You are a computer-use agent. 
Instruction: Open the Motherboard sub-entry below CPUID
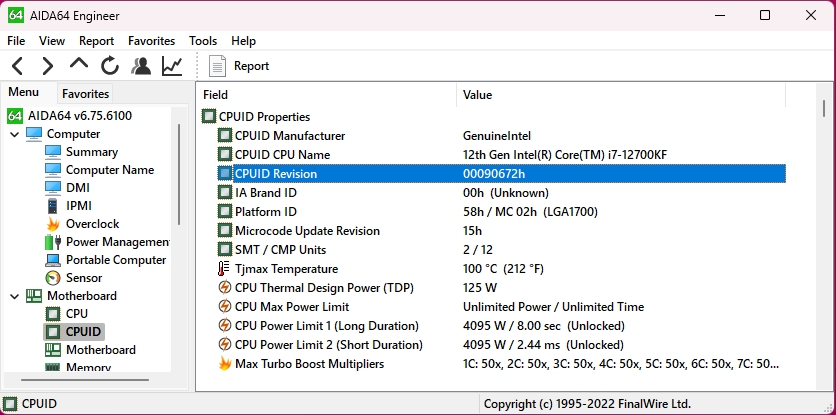click(x=101, y=350)
